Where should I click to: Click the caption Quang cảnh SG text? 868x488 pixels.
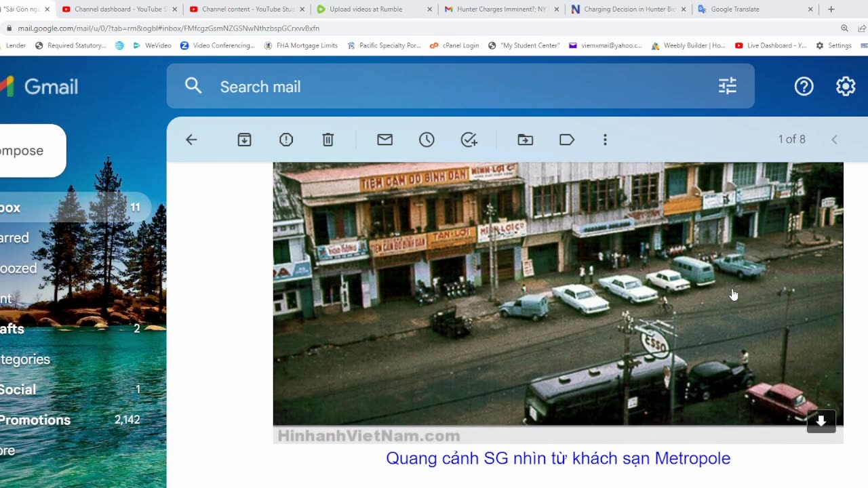(x=558, y=458)
